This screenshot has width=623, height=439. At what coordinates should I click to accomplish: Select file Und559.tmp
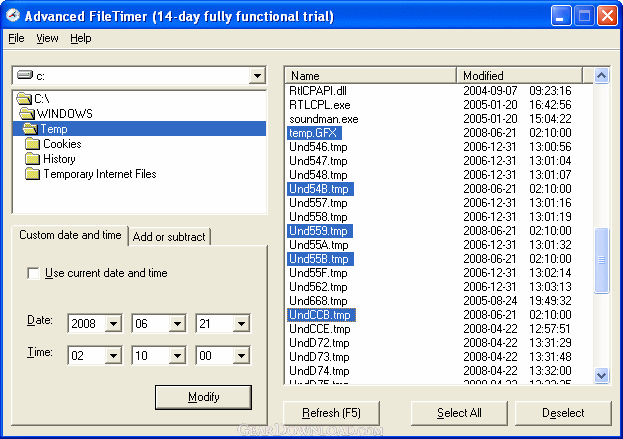(x=319, y=231)
